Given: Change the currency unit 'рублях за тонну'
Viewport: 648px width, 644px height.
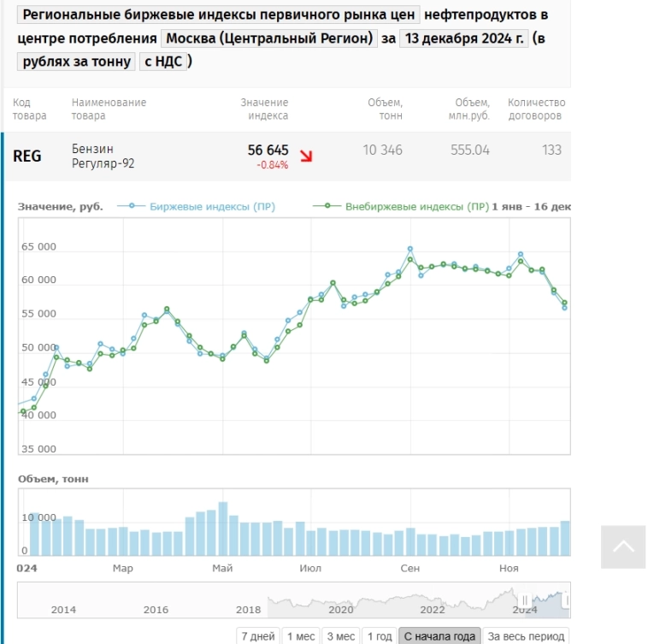Looking at the screenshot, I should tap(77, 61).
